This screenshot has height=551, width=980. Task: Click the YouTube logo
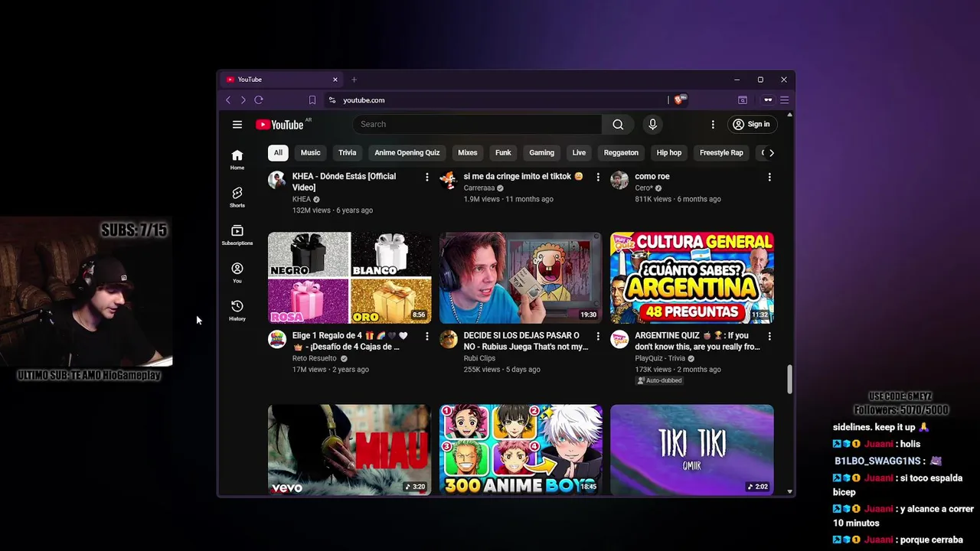[x=280, y=125]
